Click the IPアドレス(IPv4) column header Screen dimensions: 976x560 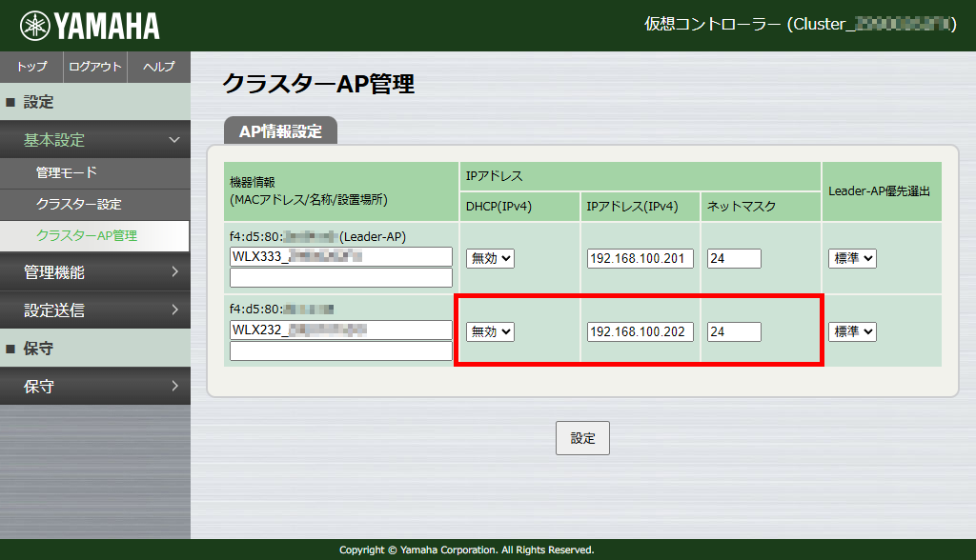(x=640, y=207)
